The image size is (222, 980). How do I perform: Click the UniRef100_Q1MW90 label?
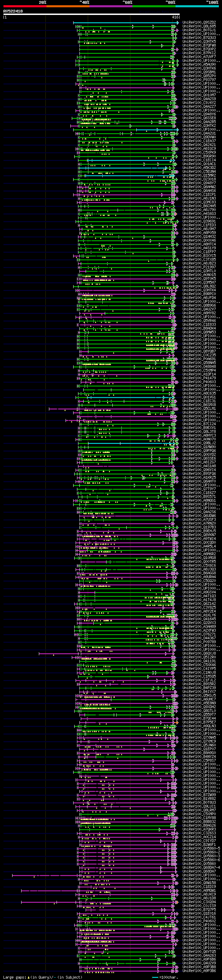(x=199, y=447)
